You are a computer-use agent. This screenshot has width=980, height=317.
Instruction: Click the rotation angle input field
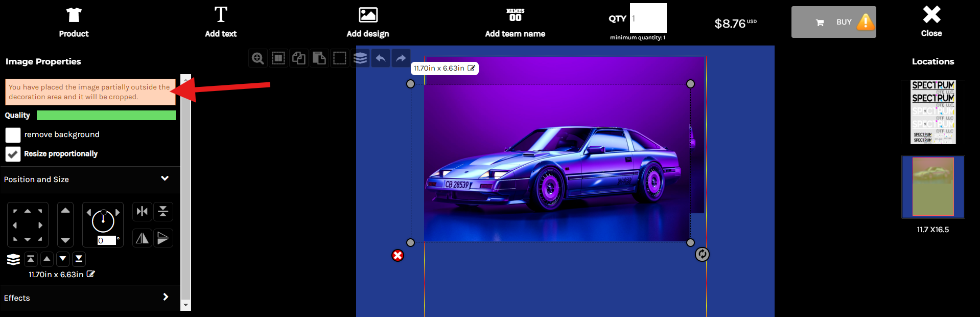pyautogui.click(x=106, y=241)
